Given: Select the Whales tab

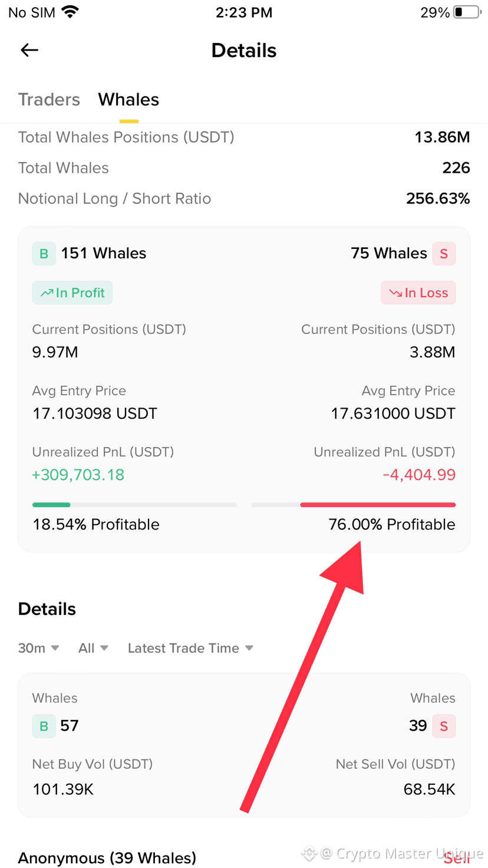Looking at the screenshot, I should 128,100.
